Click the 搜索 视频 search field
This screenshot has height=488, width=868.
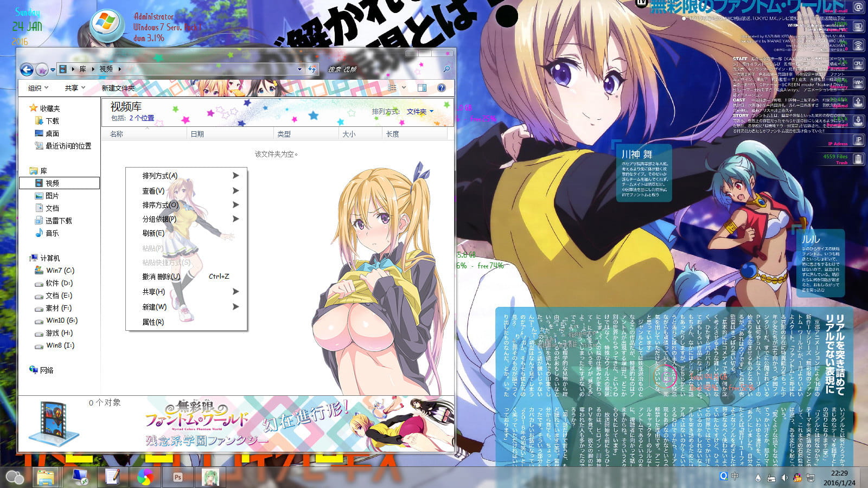click(388, 69)
